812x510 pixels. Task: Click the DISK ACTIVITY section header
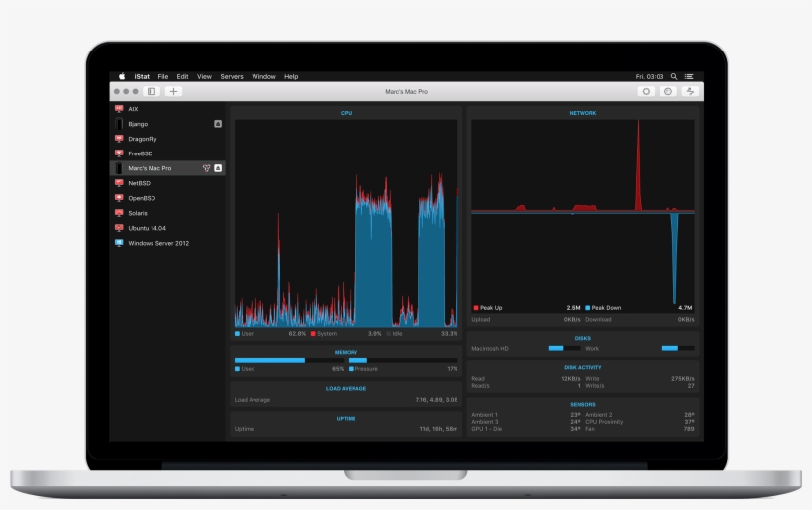tap(583, 368)
